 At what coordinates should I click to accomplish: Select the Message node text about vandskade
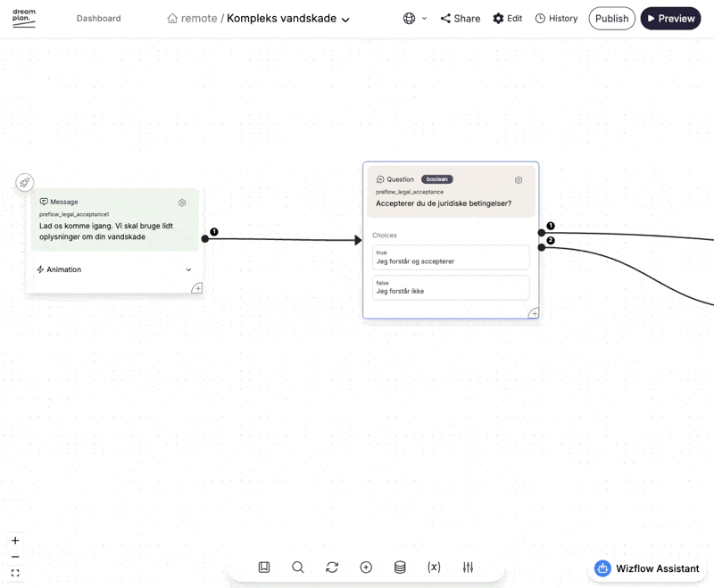[106, 231]
